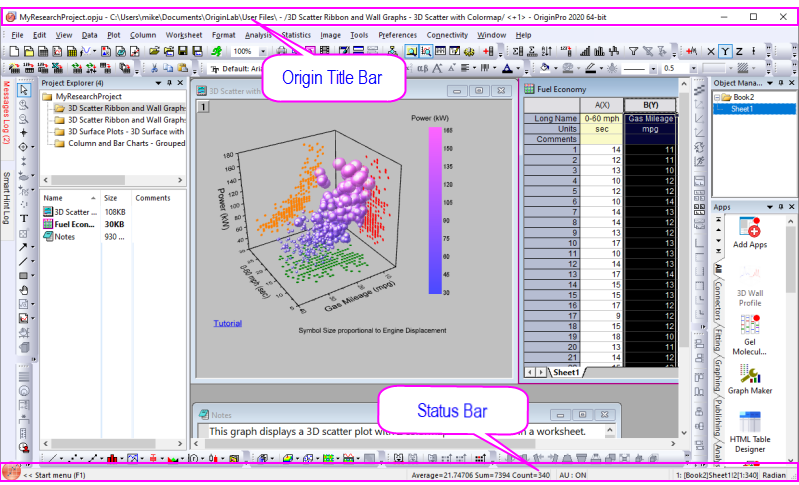Switch to the Sheet1 worksheet tab

[566, 372]
